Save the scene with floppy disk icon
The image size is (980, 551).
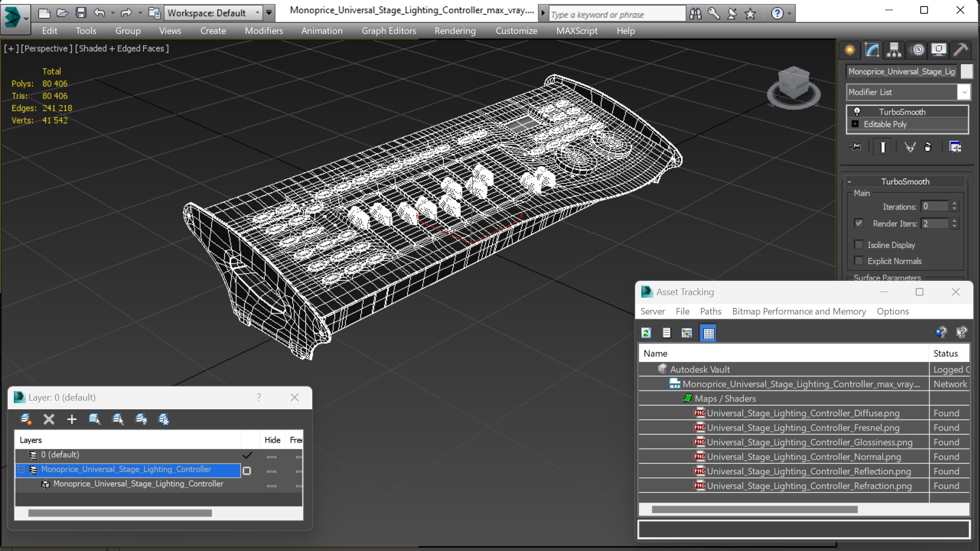81,13
